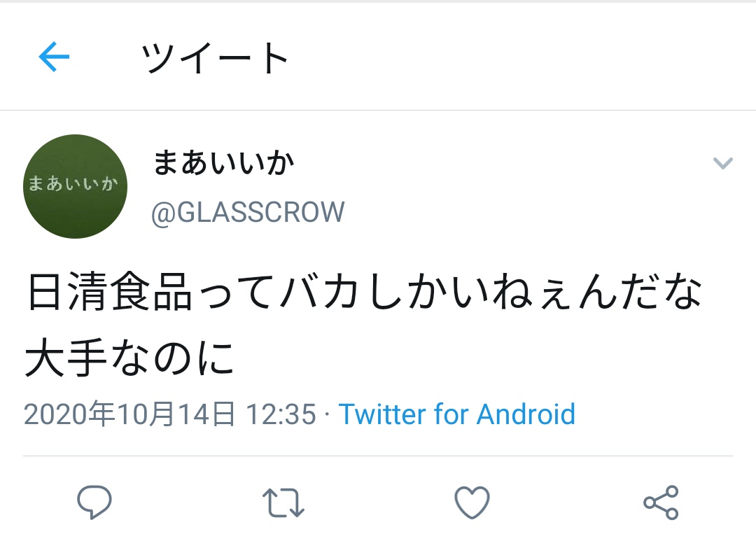
Task: Click the tweet's first line starting 日清食品
Action: [365, 291]
